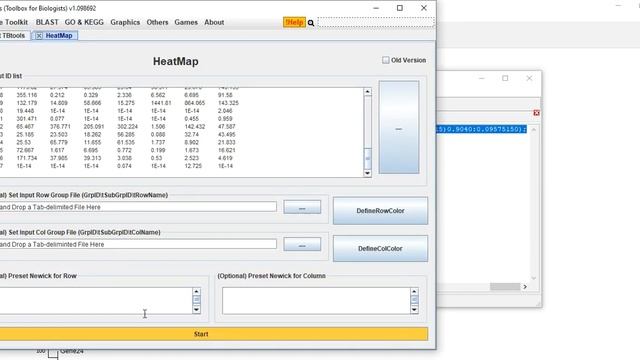The width and height of the screenshot is (640, 360).
Task: Click down arrow of data table scrollbar
Action: (367, 173)
